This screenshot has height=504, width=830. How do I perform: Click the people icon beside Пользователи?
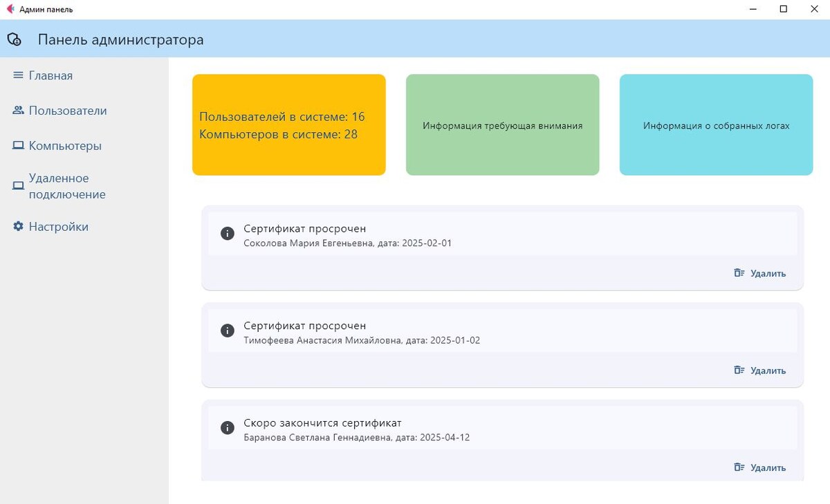point(19,111)
